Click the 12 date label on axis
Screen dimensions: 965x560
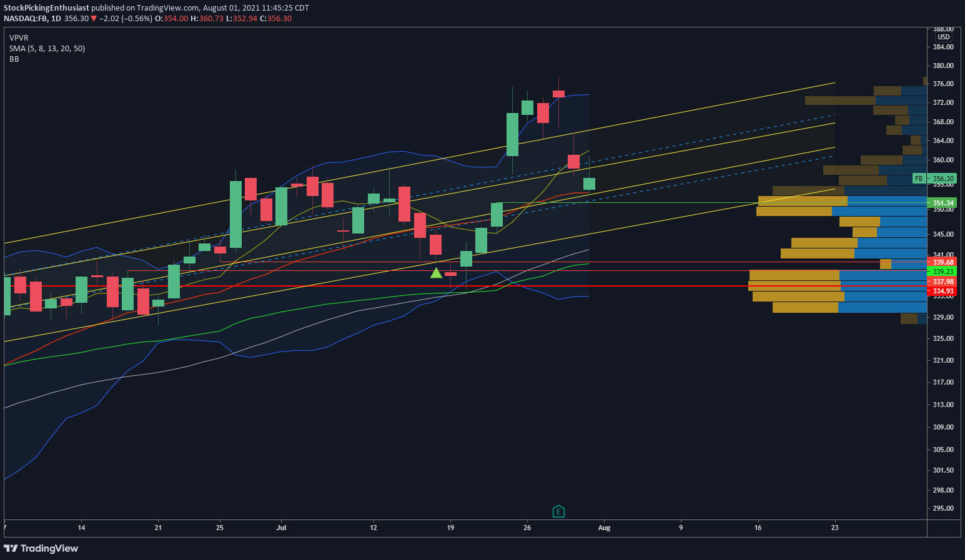point(374,528)
